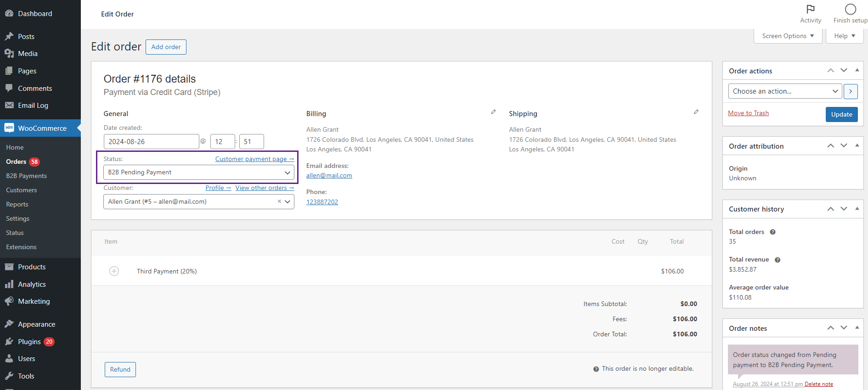This screenshot has height=390, width=868.
Task: Open the Dashboard icon in sidebar
Action: (x=9, y=13)
